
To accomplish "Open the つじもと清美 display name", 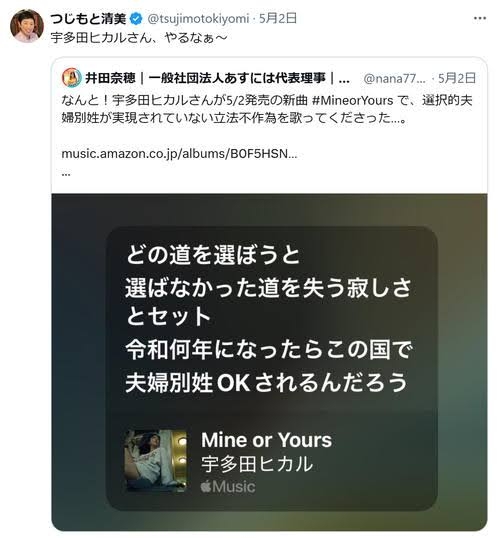I will pyautogui.click(x=89, y=19).
